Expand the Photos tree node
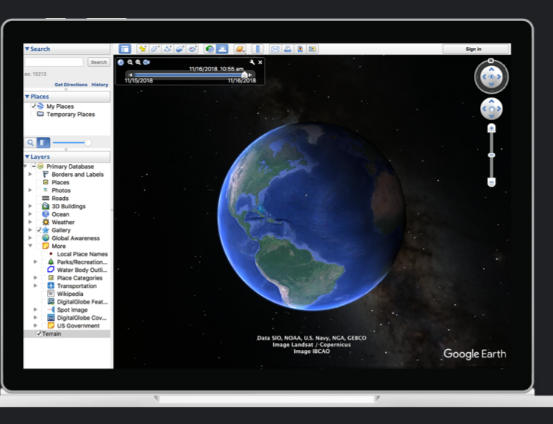Image resolution: width=553 pixels, height=424 pixels. pos(30,190)
